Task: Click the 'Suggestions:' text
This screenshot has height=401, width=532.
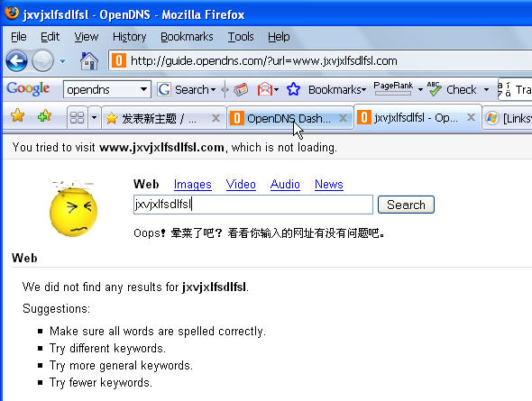Action: pos(56,309)
